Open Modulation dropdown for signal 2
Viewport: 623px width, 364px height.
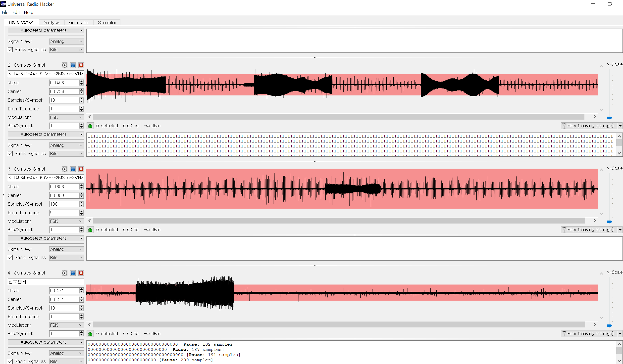pos(66,117)
